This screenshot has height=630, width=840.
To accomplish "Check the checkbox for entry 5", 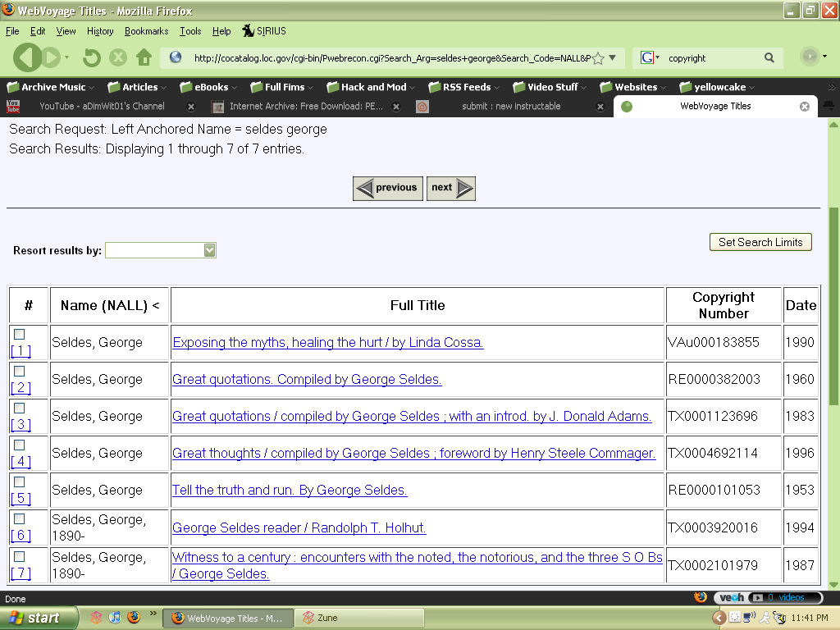I will (20, 482).
